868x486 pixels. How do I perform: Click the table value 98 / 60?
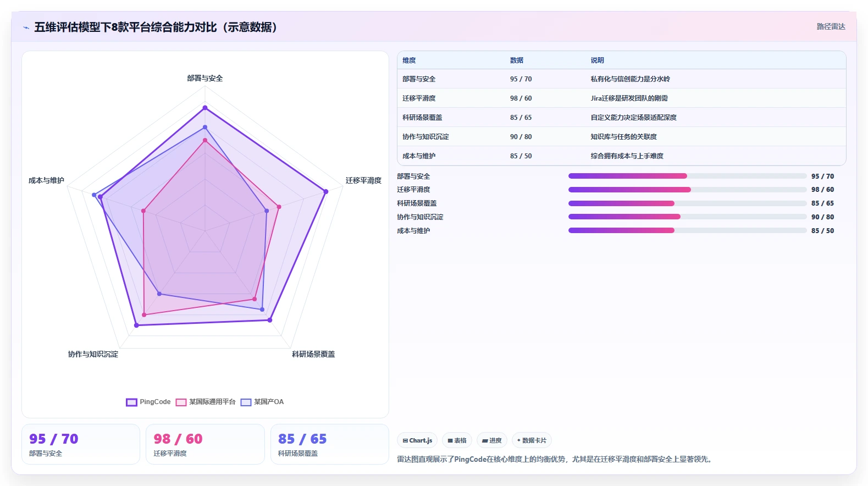521,98
